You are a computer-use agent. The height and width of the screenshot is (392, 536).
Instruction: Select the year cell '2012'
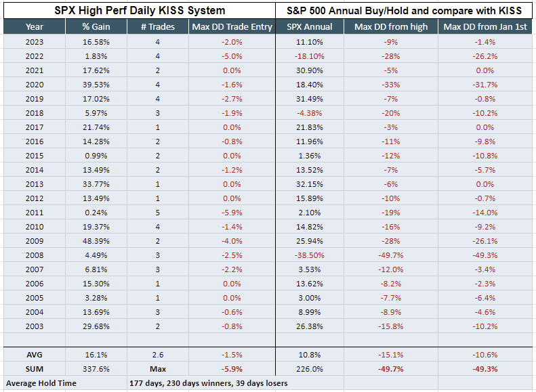coord(35,198)
